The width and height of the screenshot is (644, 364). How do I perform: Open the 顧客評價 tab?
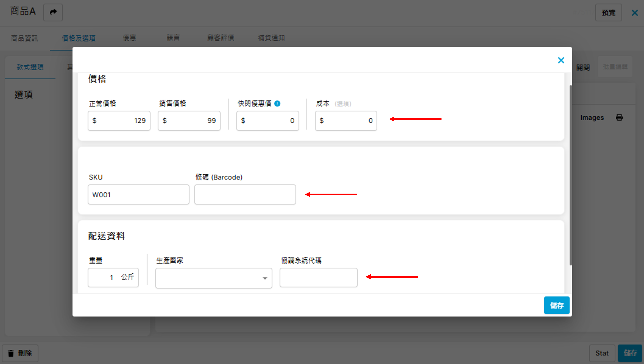[x=220, y=38]
